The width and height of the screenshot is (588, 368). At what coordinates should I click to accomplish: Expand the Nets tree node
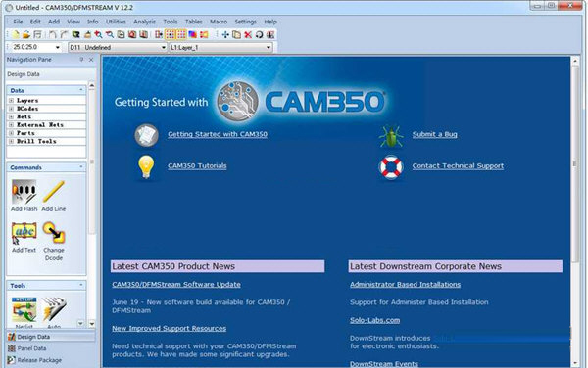pos(11,116)
